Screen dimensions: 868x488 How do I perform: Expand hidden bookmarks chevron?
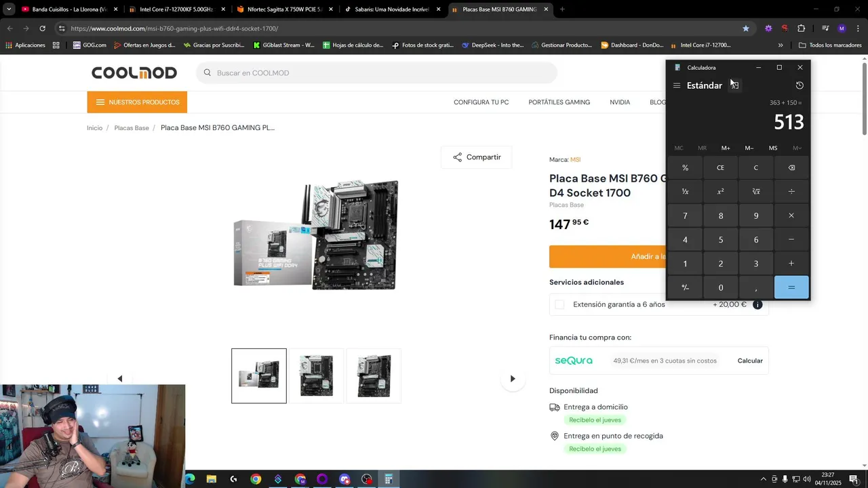pos(781,45)
